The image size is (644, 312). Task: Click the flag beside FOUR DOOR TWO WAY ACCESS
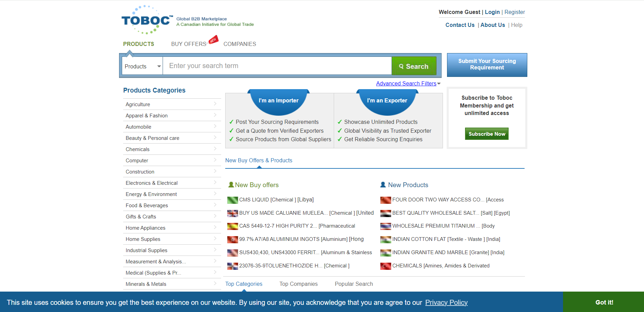click(385, 200)
